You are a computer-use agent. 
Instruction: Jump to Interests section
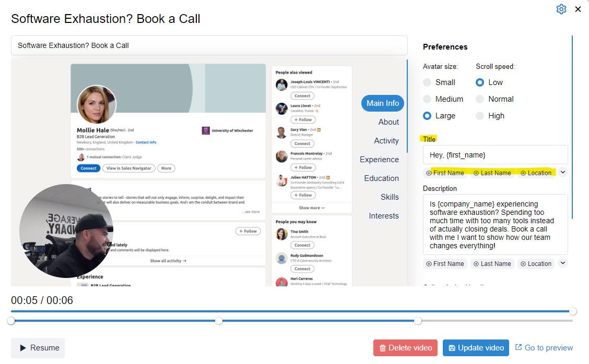tap(383, 216)
